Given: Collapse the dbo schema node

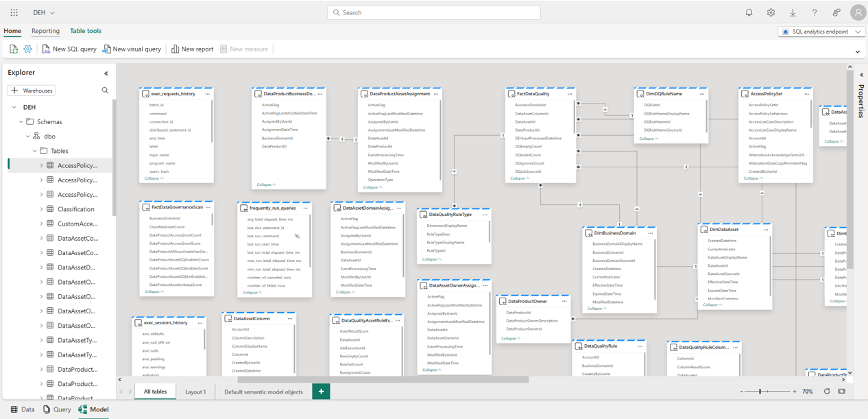Looking at the screenshot, I should click(x=27, y=136).
